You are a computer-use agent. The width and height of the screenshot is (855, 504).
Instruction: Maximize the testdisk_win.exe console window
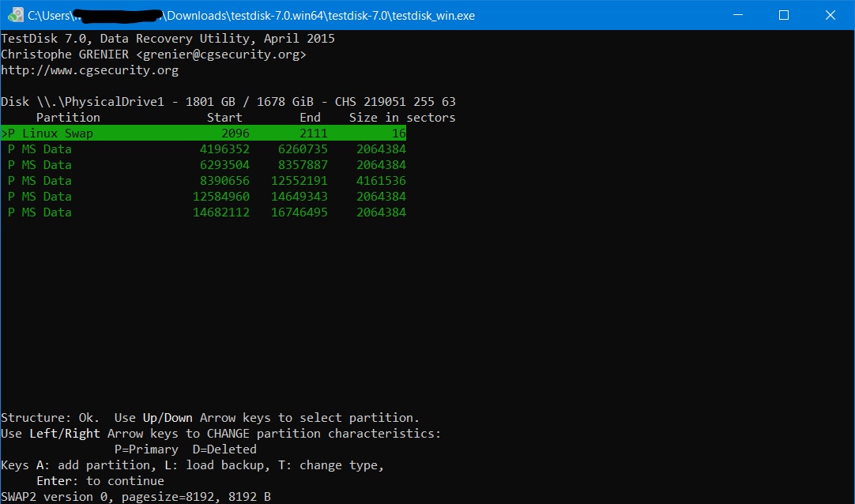pyautogui.click(x=784, y=15)
